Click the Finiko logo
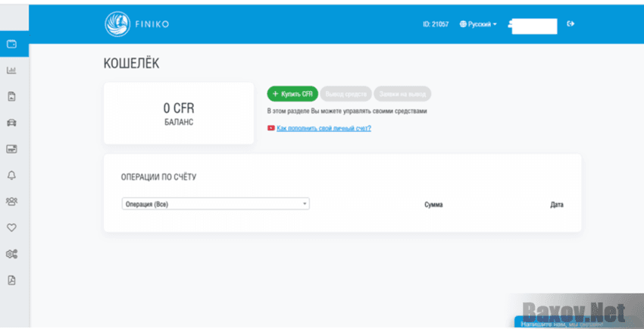This screenshot has width=644, height=329. click(136, 23)
